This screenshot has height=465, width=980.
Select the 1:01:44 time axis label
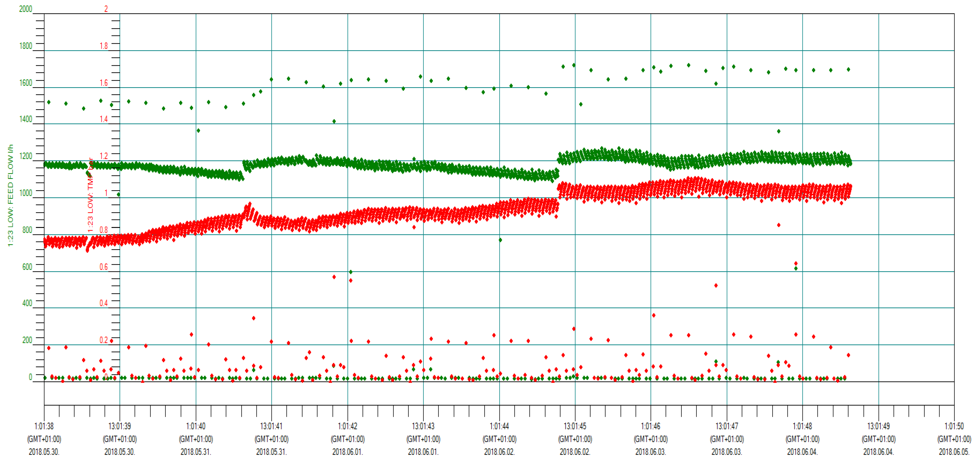(499, 426)
